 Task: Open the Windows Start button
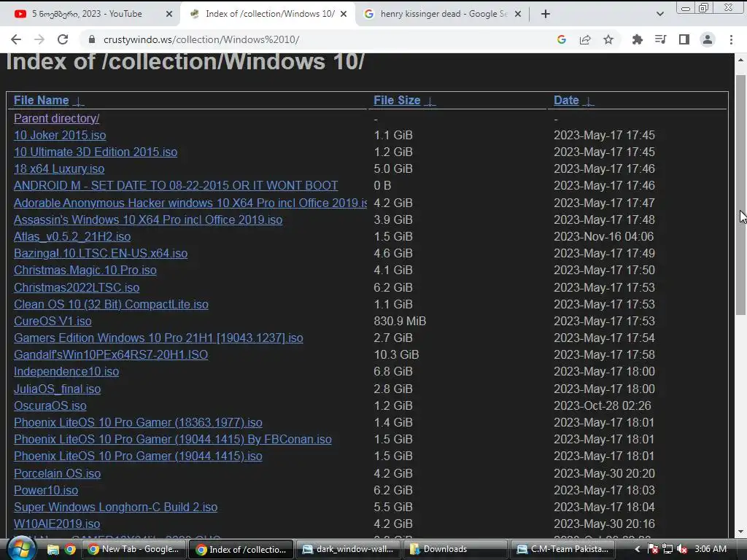pos(20,548)
